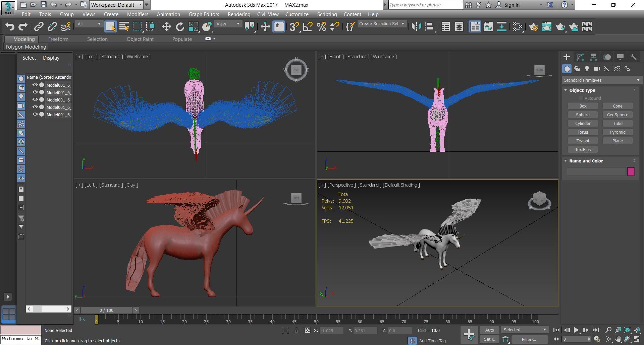Switch to the Freeform ribbon tab
Image resolution: width=644 pixels, height=345 pixels.
tap(58, 39)
